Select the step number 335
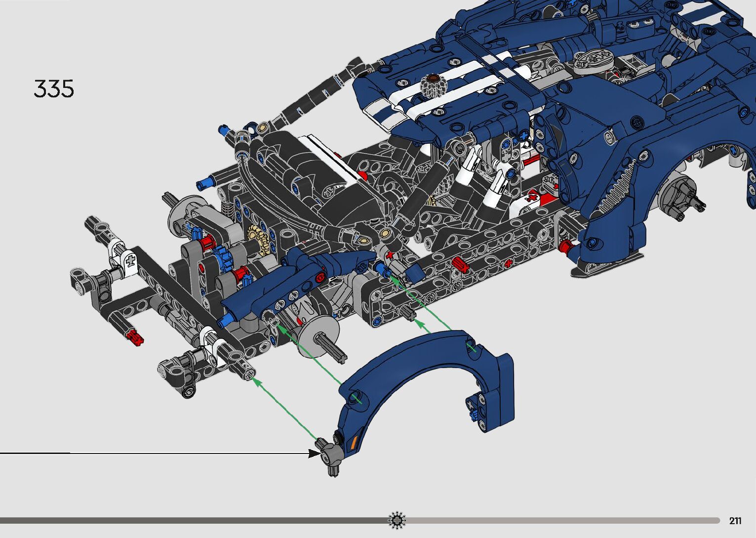The height and width of the screenshot is (538, 756). 54,89
